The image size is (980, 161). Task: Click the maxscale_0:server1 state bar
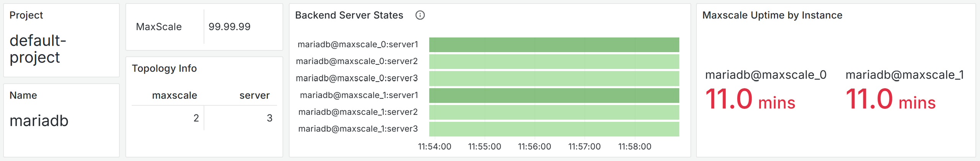(x=554, y=45)
